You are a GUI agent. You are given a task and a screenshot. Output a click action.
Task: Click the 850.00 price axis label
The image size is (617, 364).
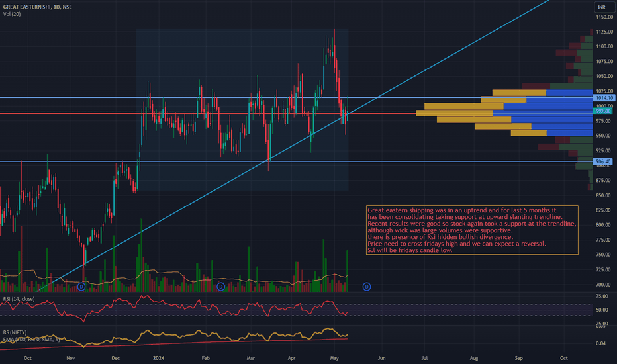pyautogui.click(x=604, y=196)
